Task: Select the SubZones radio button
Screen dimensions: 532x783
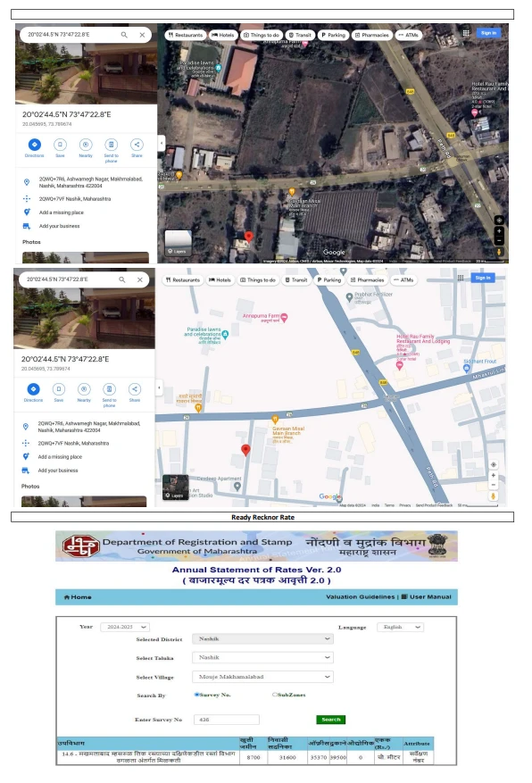Action: click(x=275, y=695)
